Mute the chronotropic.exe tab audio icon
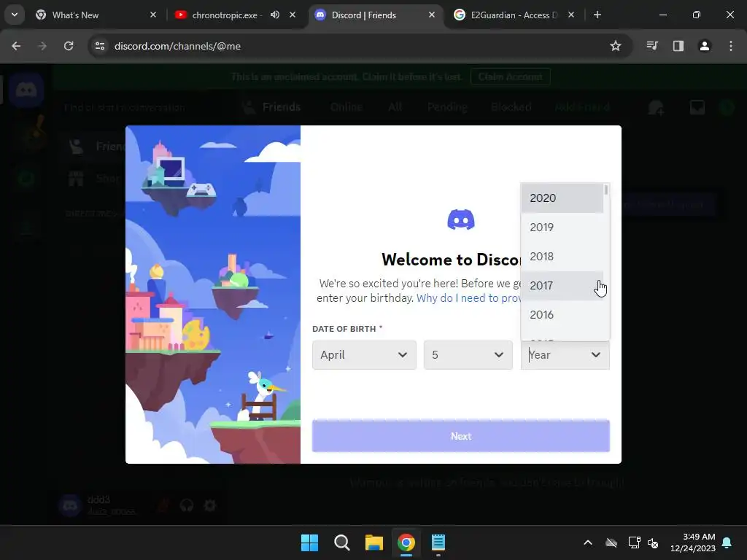Screen dimensions: 747x560 pos(275,15)
